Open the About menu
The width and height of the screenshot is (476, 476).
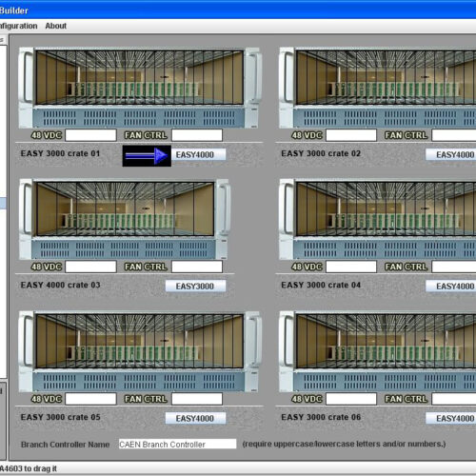(x=56, y=26)
